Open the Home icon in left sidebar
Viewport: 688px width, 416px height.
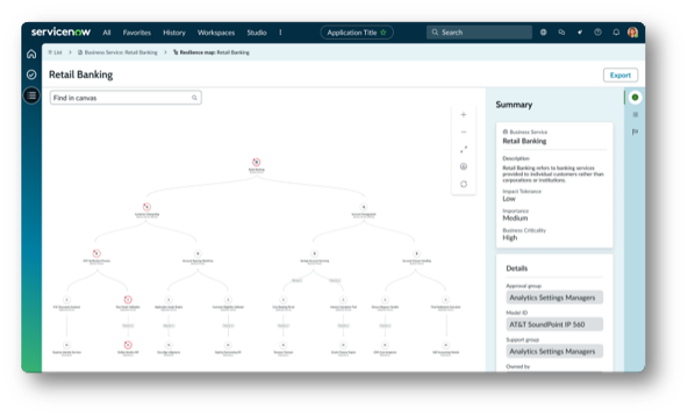[x=31, y=54]
